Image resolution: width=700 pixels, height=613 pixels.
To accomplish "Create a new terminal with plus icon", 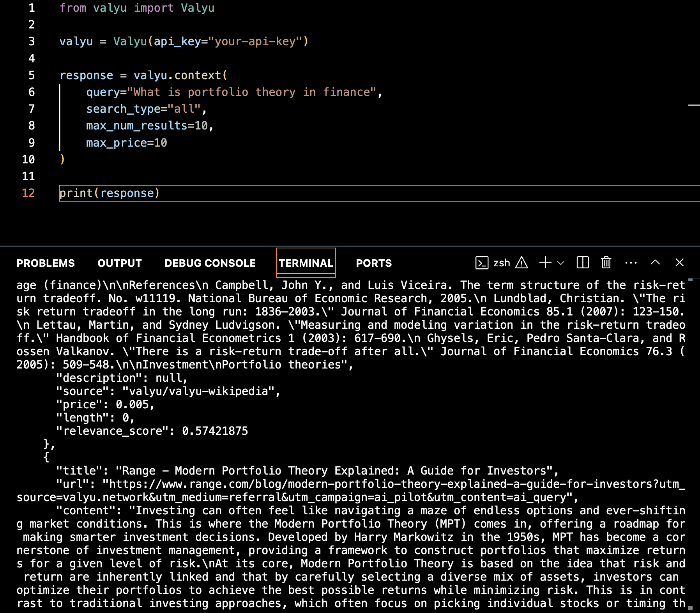I will point(545,262).
